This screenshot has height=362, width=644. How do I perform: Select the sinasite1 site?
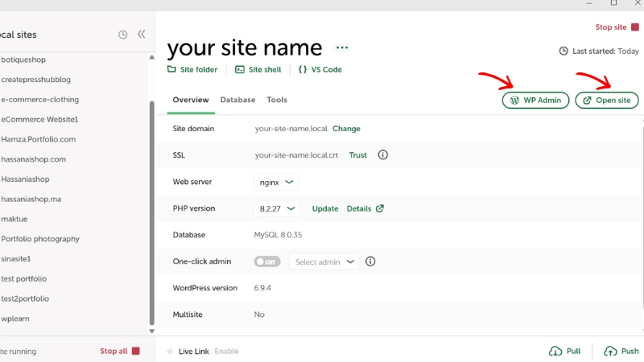[x=16, y=258]
